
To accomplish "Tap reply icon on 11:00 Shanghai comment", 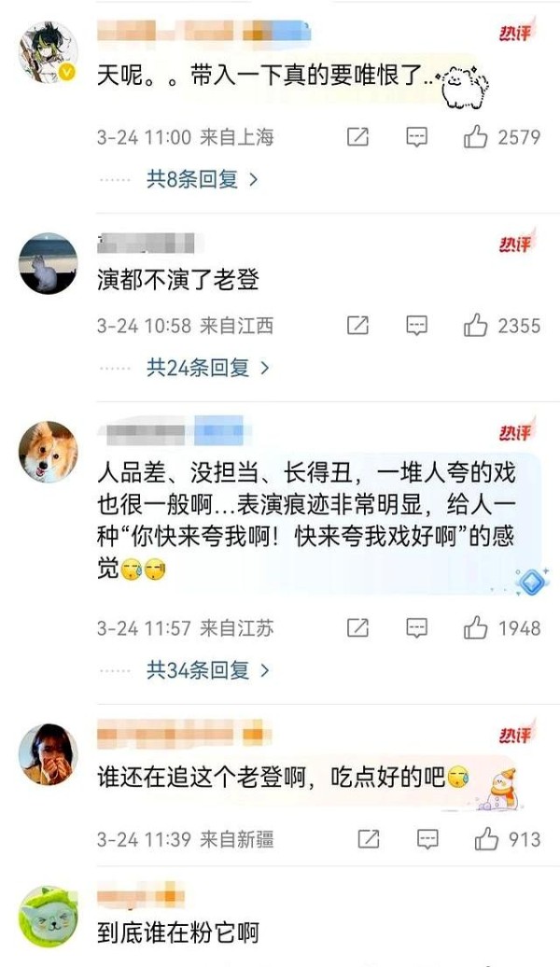I will coord(417,137).
